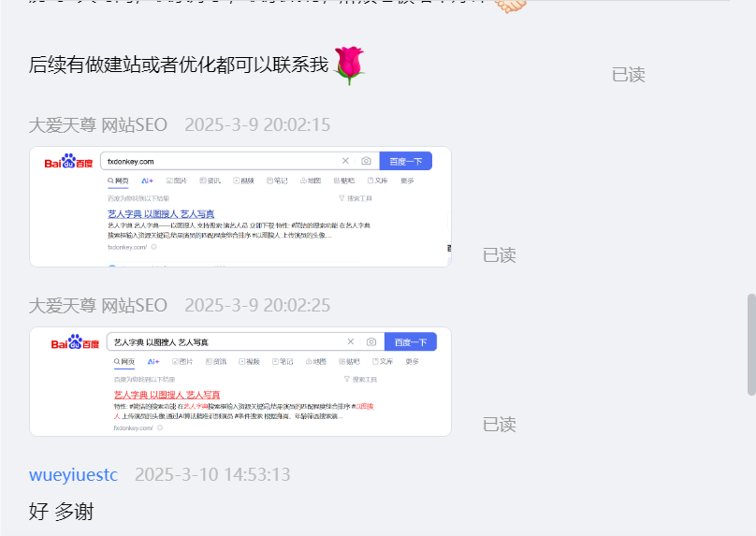Open the wueyiuestc user profile name
Viewport: 756px width, 536px height.
point(73,474)
